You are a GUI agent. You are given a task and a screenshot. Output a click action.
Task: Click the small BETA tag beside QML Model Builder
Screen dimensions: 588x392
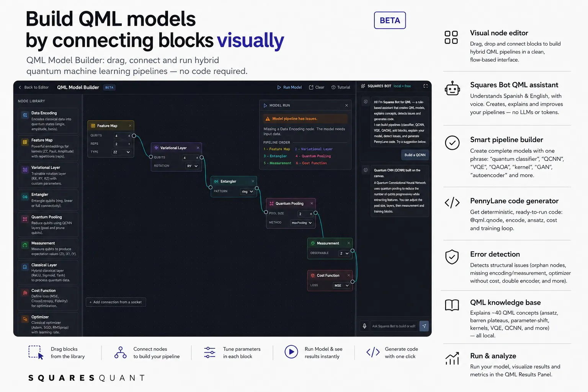(x=109, y=88)
